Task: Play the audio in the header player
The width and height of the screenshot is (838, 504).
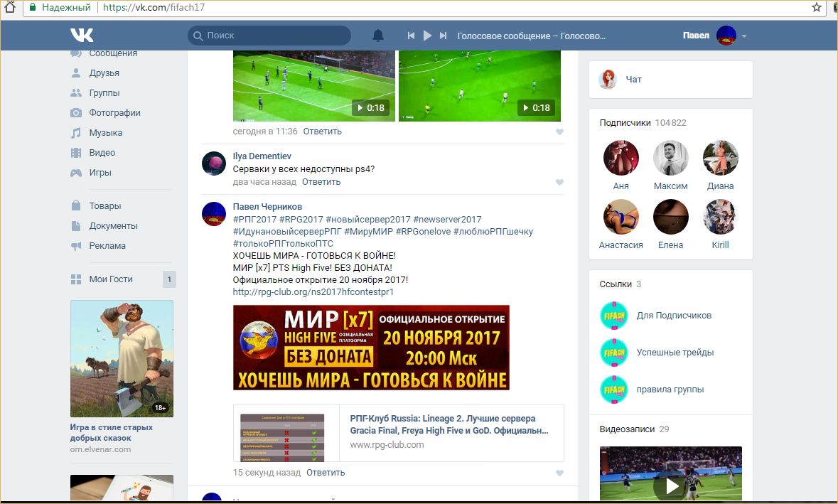Action: (x=427, y=36)
